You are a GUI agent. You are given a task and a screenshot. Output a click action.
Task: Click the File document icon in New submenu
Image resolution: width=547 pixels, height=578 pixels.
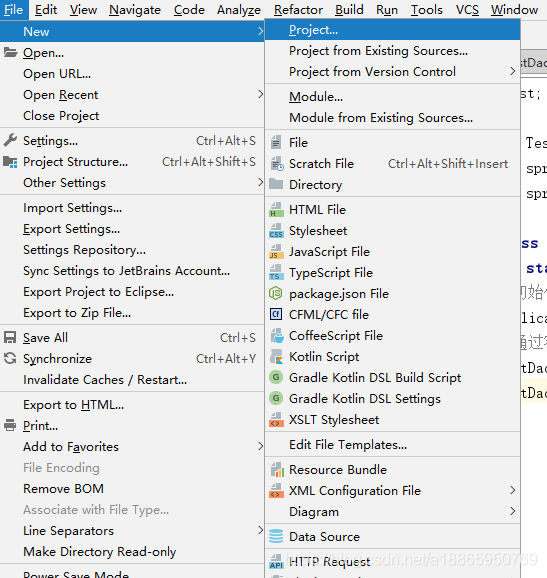coord(276,142)
